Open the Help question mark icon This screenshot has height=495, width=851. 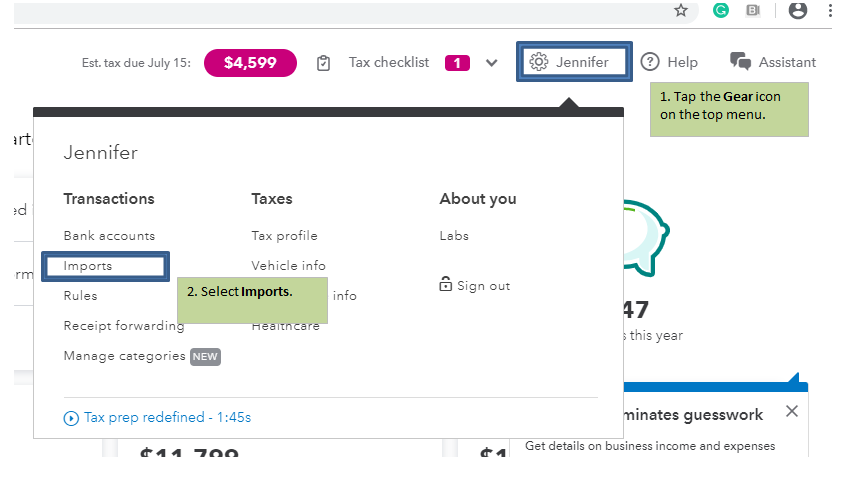pyautogui.click(x=650, y=62)
